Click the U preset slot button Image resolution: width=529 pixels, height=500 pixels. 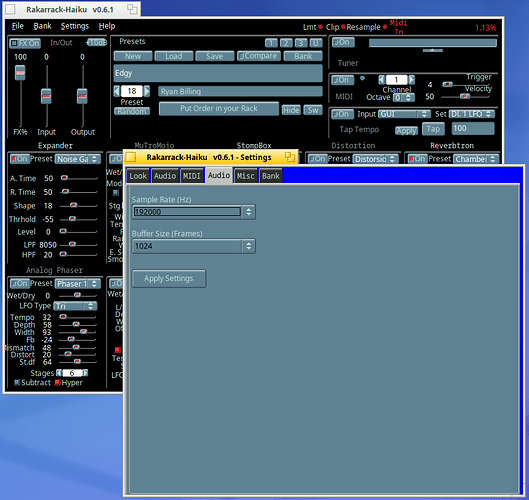pos(316,43)
